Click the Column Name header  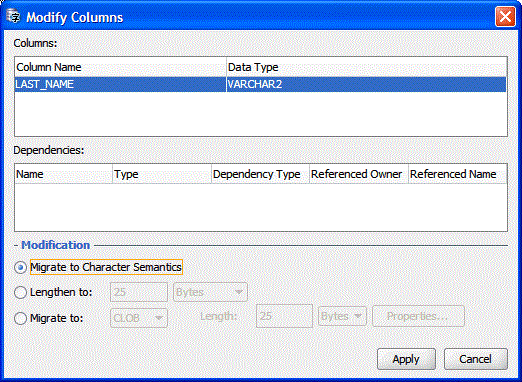click(x=120, y=67)
